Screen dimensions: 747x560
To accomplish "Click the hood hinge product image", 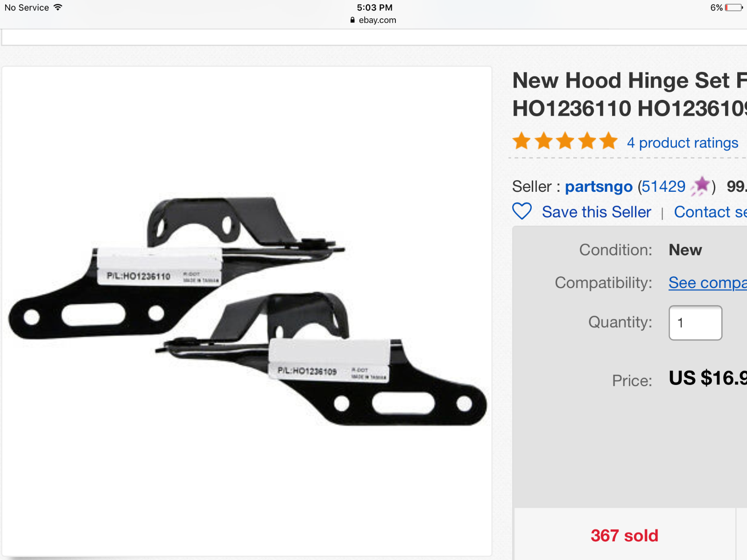I will click(x=247, y=311).
